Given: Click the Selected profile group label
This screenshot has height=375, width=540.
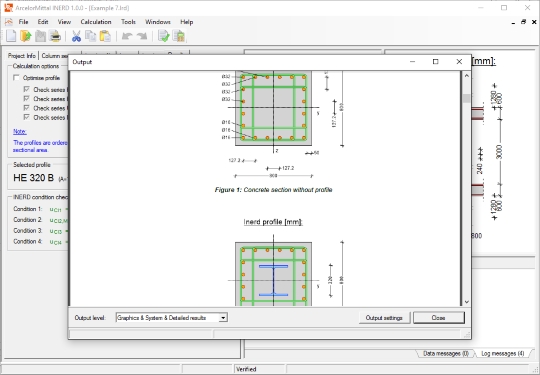Looking at the screenshot, I should click(32, 165).
